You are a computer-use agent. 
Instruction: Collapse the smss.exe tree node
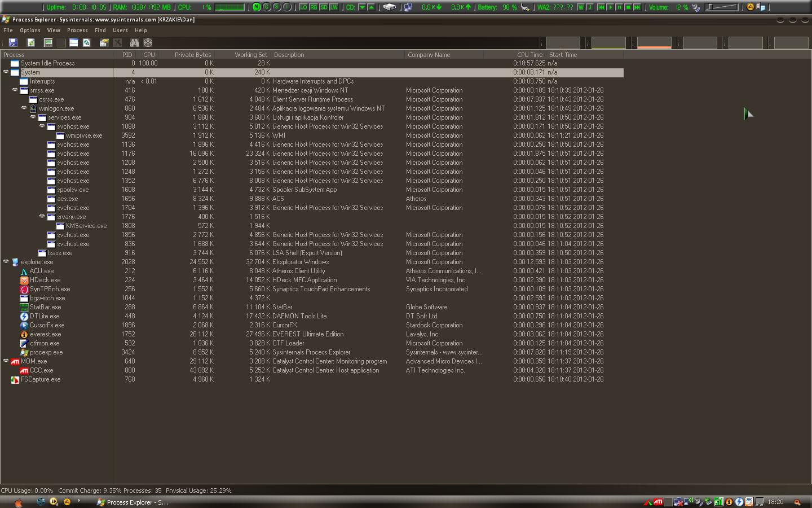[x=15, y=90]
